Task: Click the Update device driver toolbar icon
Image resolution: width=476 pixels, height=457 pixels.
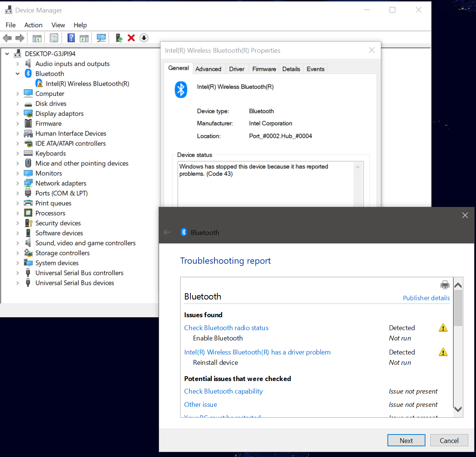Action: [119, 38]
